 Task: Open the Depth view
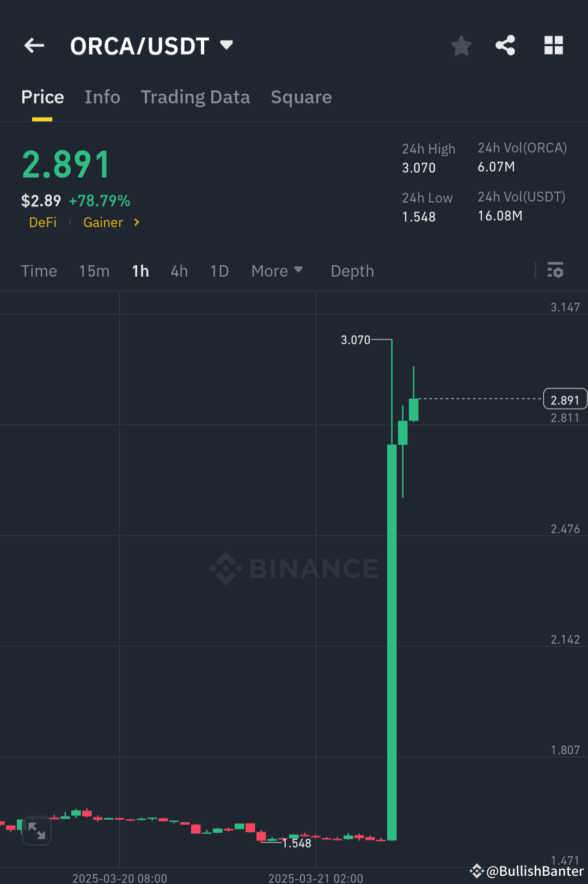[x=352, y=271]
